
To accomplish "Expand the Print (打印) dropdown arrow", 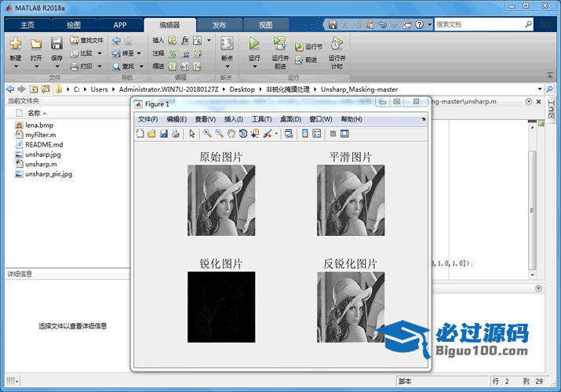I will click(100, 66).
